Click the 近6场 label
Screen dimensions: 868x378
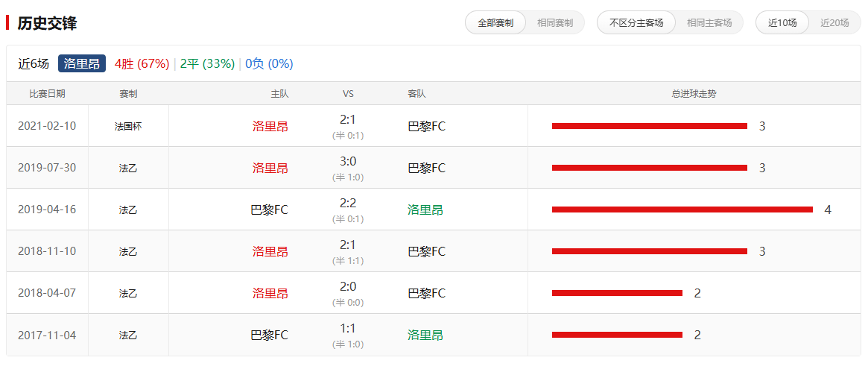click(34, 63)
